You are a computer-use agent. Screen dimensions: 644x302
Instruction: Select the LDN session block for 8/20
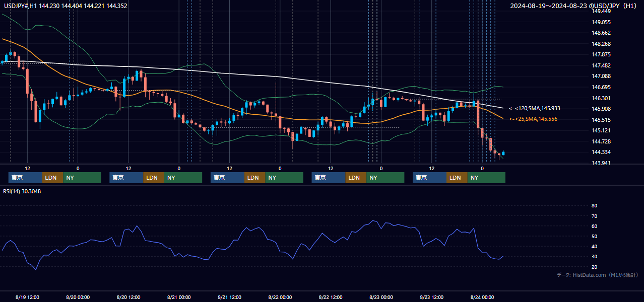154,178
